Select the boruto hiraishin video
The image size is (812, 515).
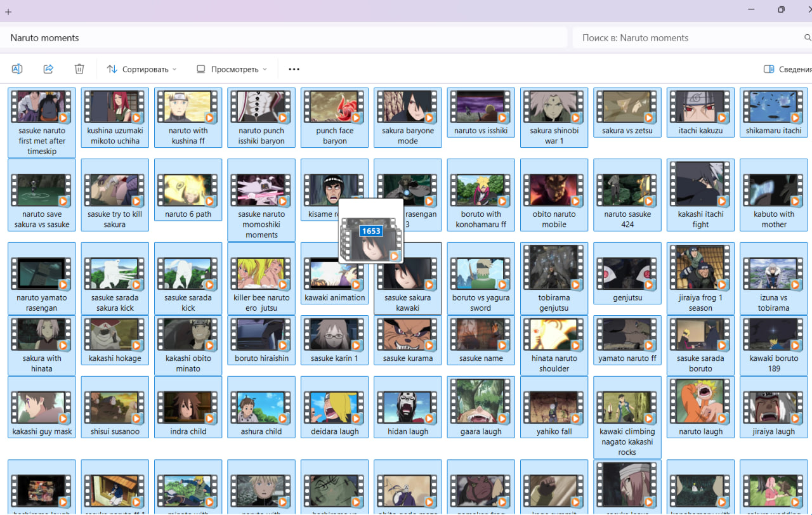261,340
